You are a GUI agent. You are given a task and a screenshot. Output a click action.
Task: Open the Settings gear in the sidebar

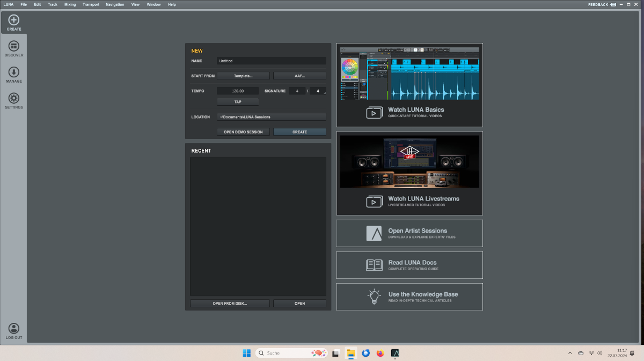point(14,100)
